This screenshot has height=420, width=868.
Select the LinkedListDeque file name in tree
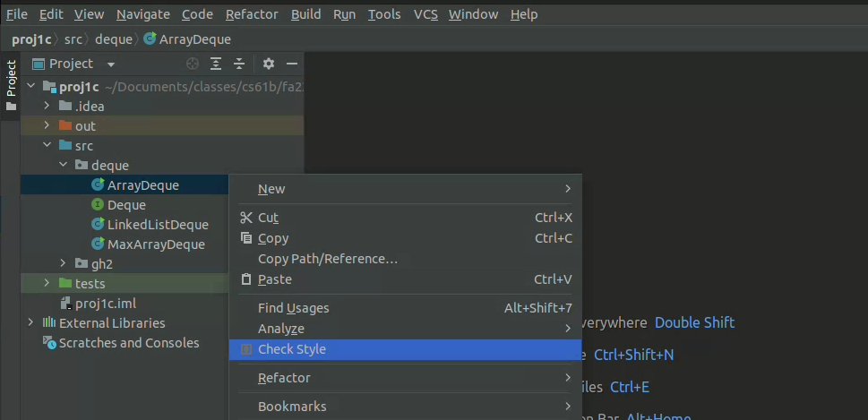pyautogui.click(x=158, y=224)
